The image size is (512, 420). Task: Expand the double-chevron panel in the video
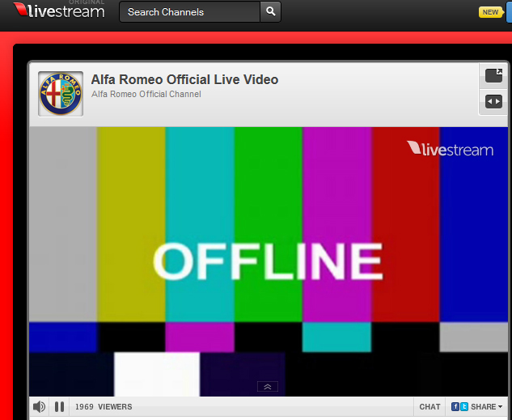(x=268, y=387)
